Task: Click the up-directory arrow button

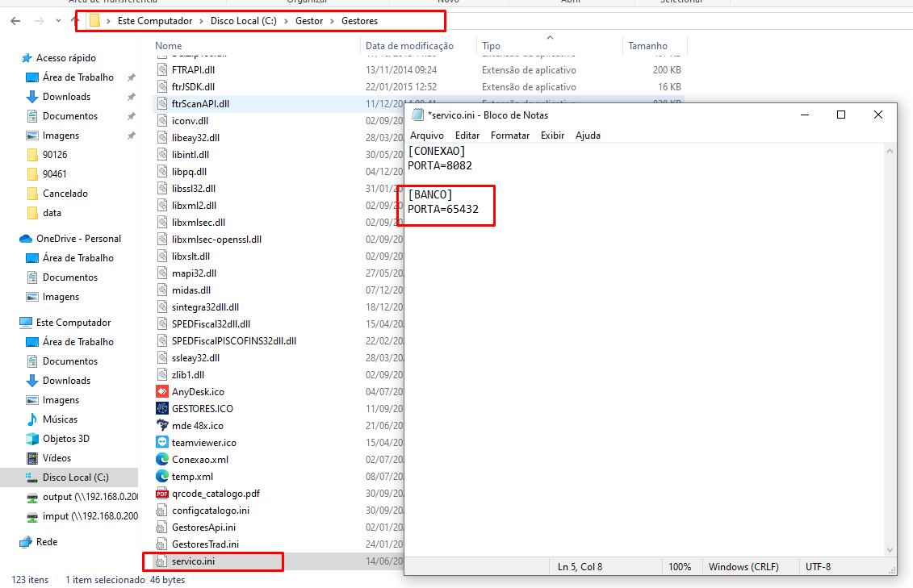Action: coord(75,21)
